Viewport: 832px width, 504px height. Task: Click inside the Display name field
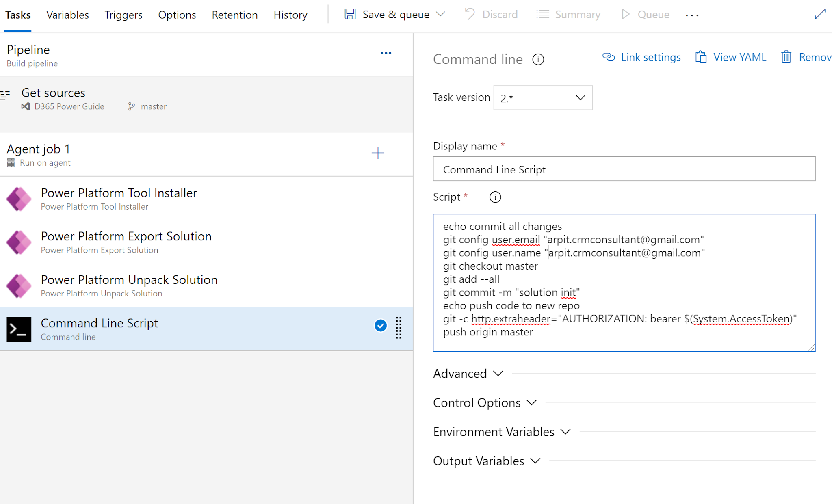coord(624,169)
